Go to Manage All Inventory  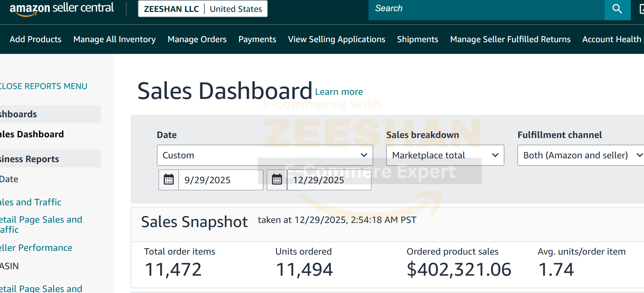pos(114,39)
